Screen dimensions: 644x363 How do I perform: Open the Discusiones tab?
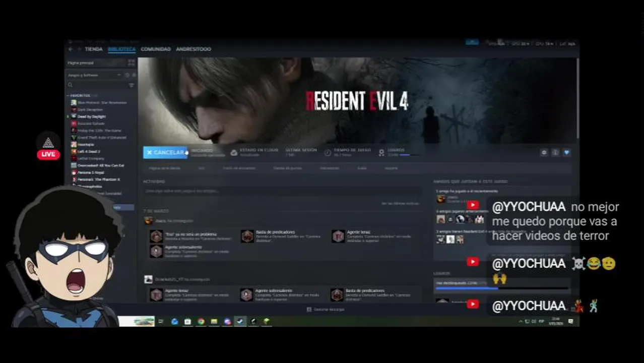click(x=330, y=168)
